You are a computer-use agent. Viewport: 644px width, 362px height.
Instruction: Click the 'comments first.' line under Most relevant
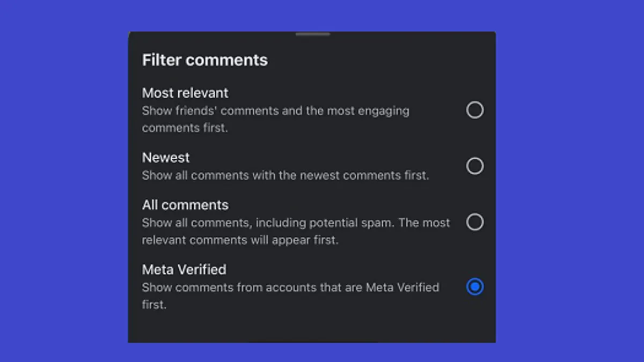(x=185, y=128)
